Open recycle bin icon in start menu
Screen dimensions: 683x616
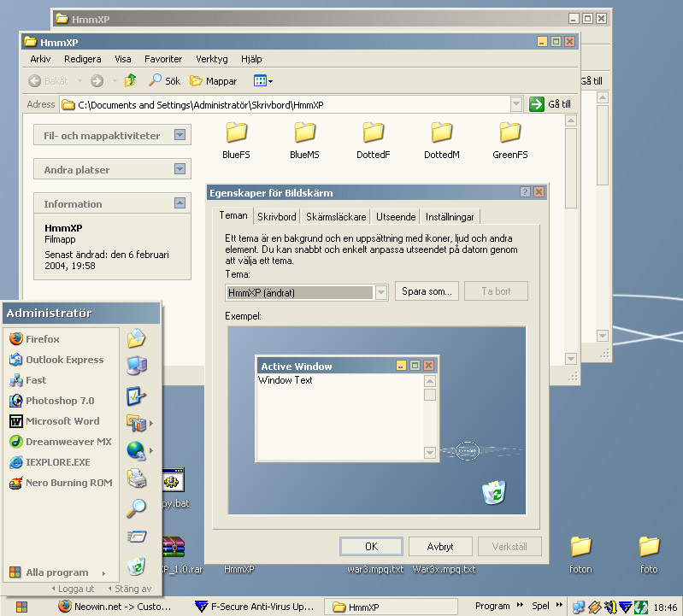tap(136, 566)
